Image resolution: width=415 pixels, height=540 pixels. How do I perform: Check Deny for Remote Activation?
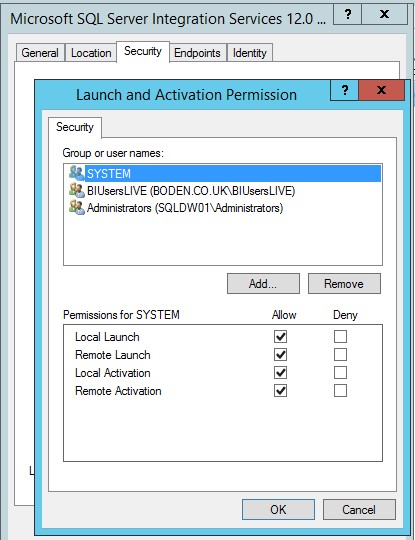[340, 391]
